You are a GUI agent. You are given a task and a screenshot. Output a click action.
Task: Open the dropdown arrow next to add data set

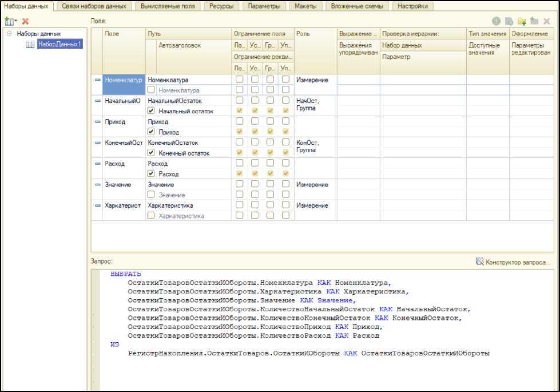15,21
